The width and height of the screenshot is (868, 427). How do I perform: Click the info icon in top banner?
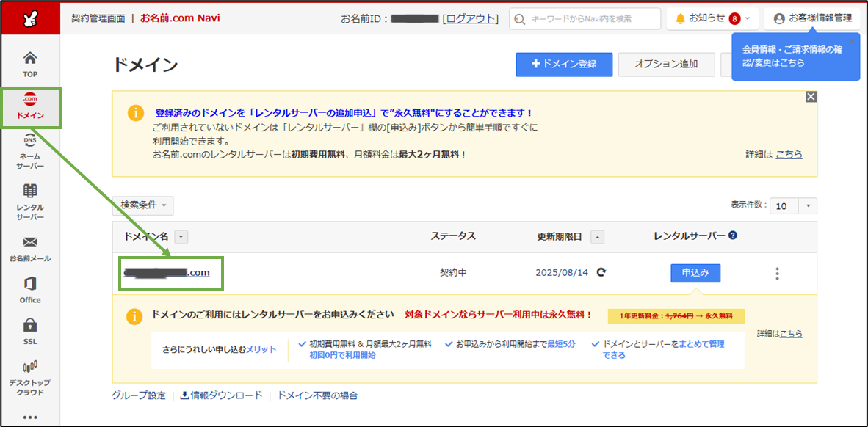136,112
